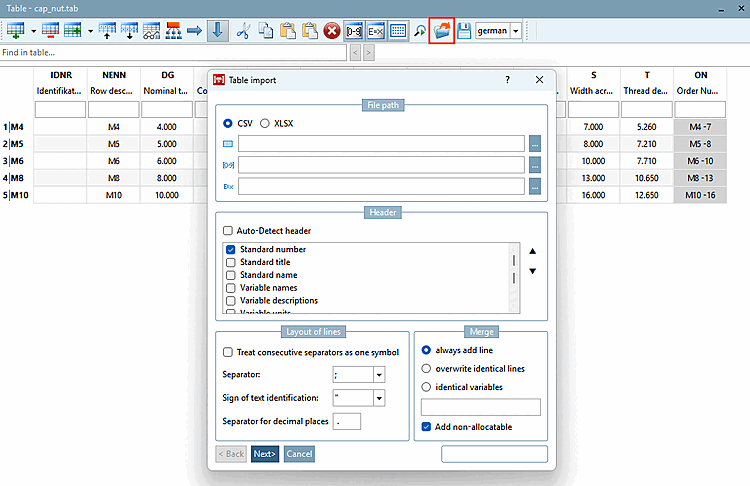Click the red delete X icon

pos(332,31)
